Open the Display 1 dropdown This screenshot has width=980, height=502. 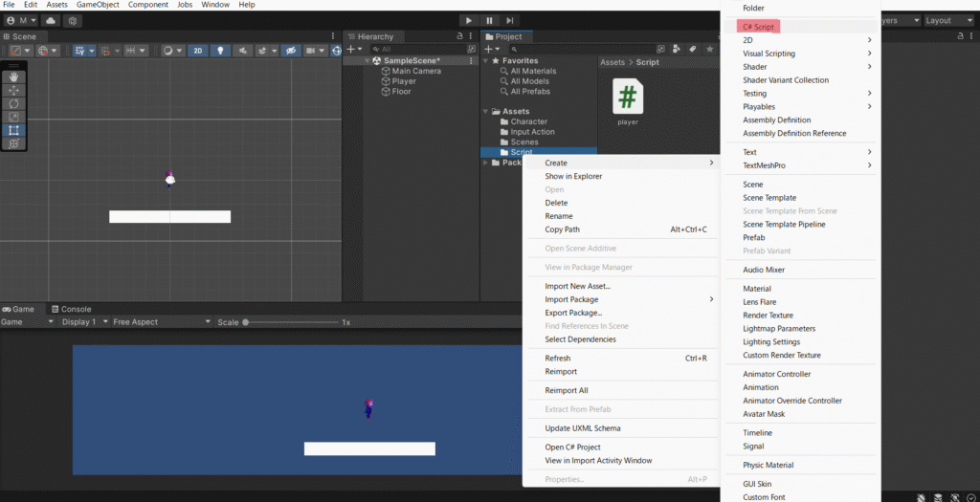[x=78, y=322]
